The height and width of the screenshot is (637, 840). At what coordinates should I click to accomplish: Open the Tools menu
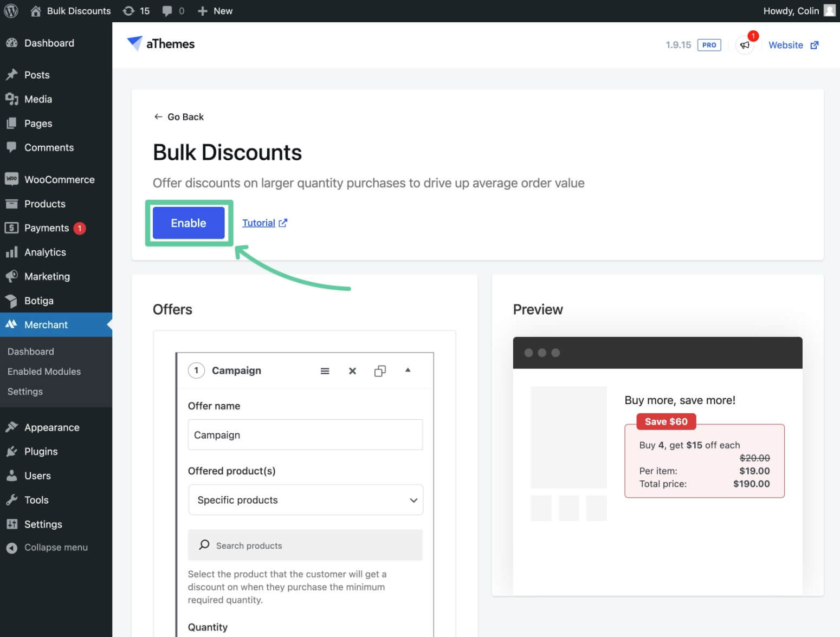[56, 500]
